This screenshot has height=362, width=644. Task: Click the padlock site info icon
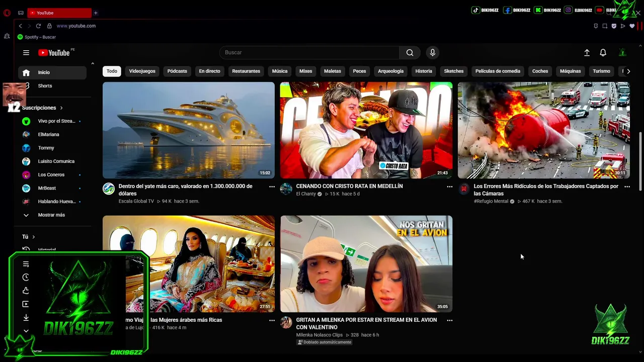tap(49, 26)
